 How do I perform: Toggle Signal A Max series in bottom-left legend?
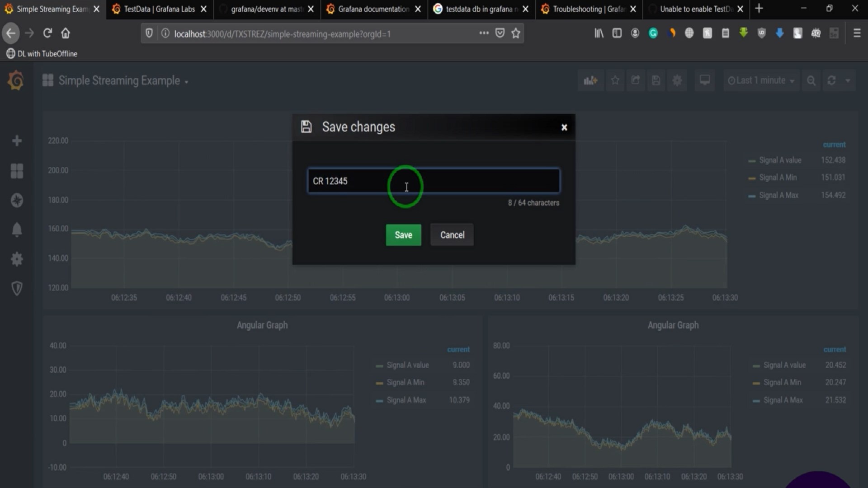tap(406, 400)
